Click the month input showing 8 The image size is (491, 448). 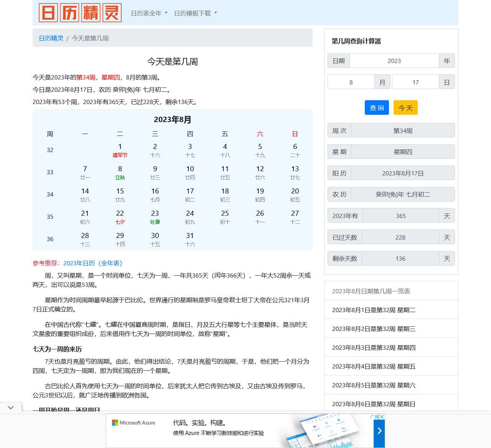(x=351, y=82)
